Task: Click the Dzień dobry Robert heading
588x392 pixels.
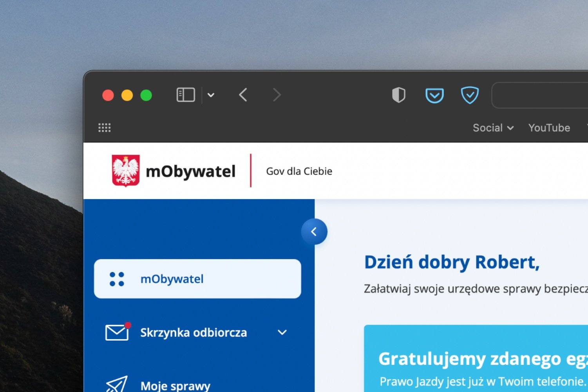Action: coord(452,262)
